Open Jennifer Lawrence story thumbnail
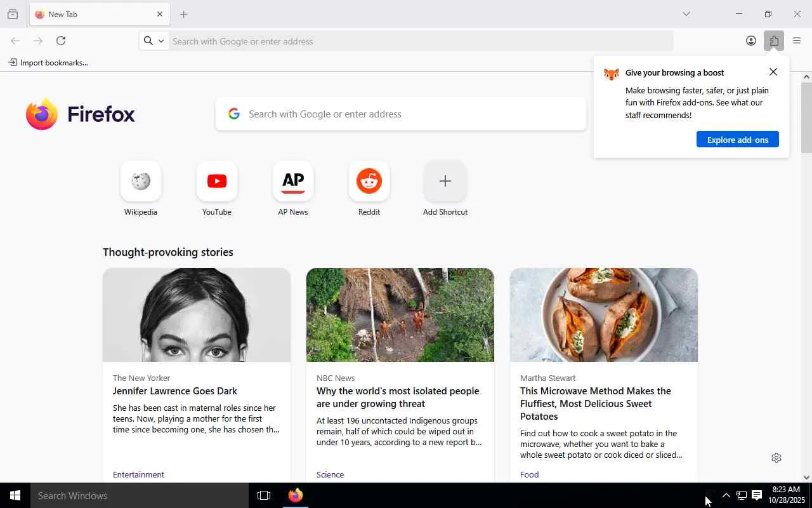 pos(197,315)
